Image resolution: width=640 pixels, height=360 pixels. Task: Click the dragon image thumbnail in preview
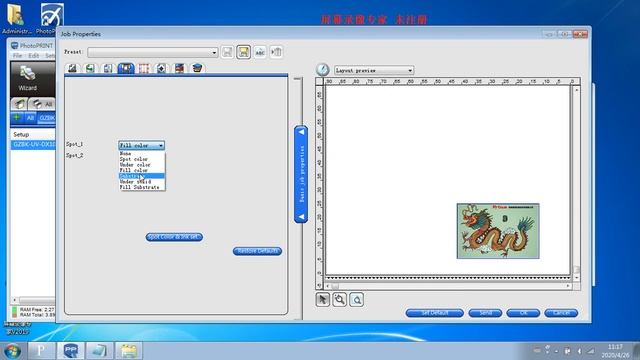(x=498, y=231)
